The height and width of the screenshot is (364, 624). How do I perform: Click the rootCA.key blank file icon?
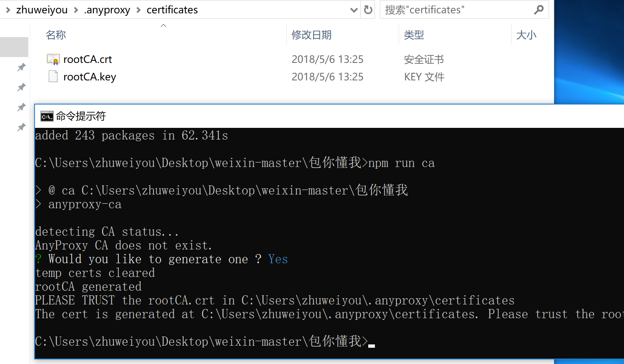pyautogui.click(x=53, y=77)
